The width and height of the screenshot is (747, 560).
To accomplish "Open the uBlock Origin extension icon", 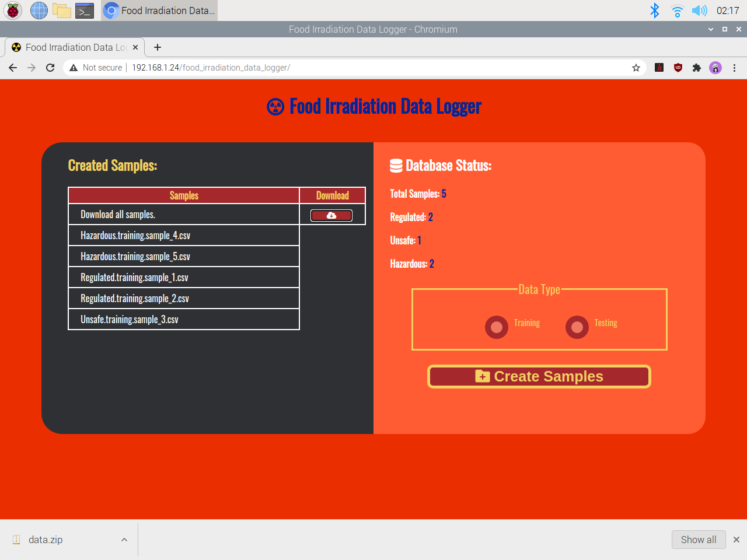I will (678, 68).
